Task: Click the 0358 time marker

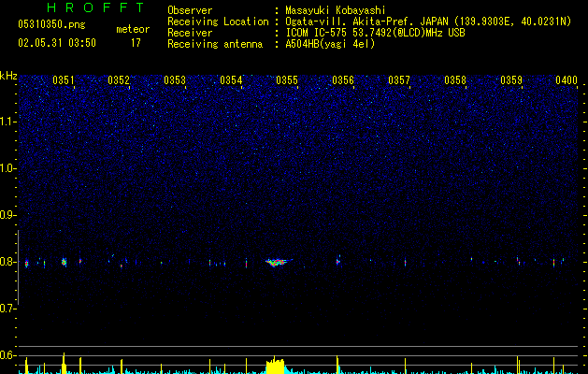Action: tap(455, 80)
